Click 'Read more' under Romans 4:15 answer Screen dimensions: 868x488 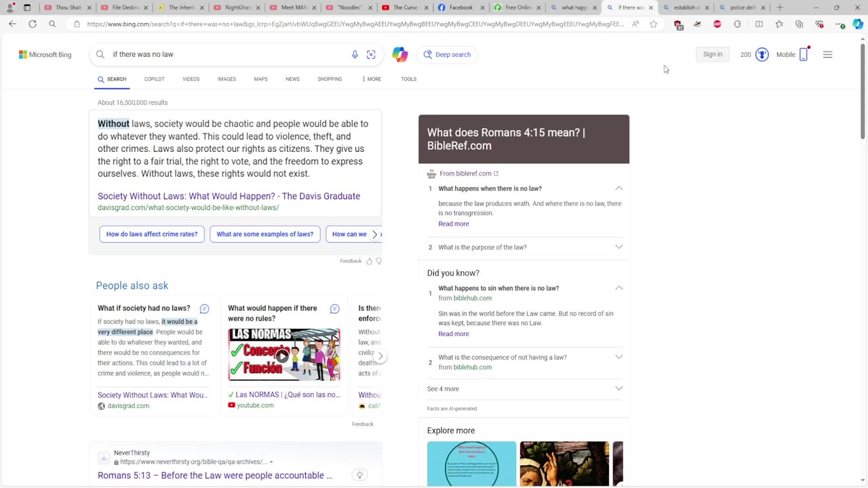tap(454, 224)
